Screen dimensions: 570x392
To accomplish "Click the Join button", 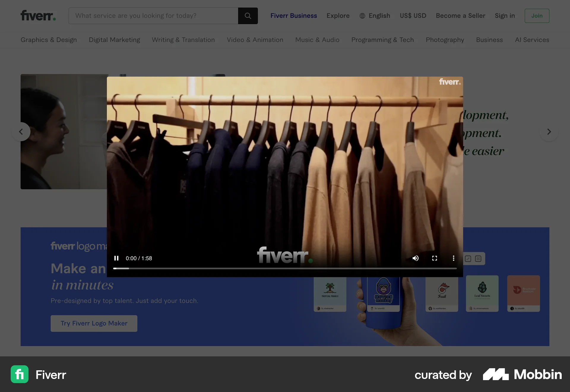I will [x=537, y=16].
